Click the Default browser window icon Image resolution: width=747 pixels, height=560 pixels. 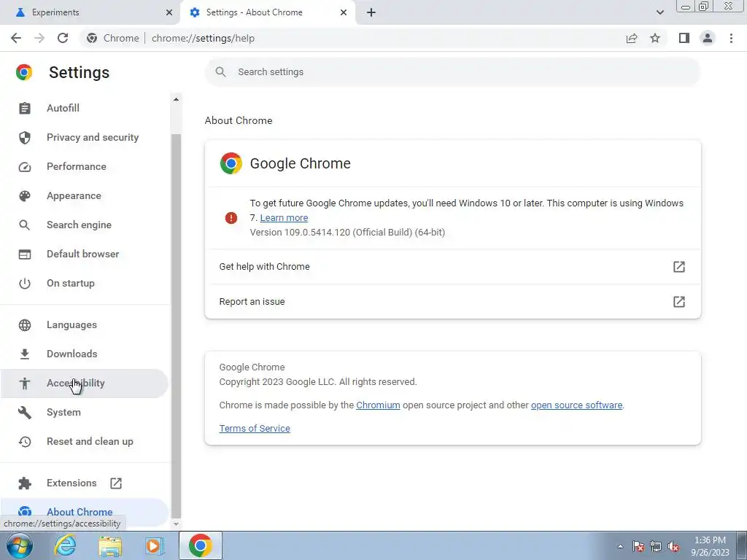pyautogui.click(x=25, y=254)
